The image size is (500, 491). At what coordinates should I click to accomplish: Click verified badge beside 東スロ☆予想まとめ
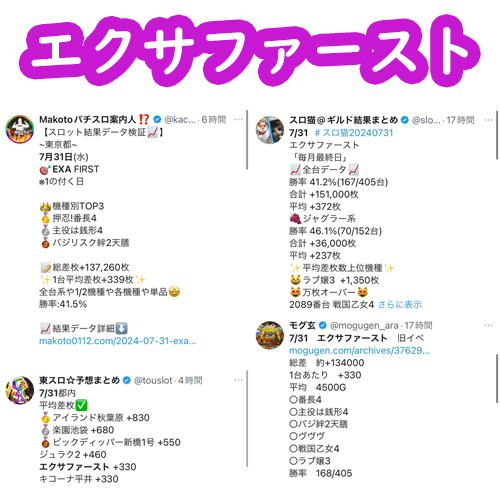(x=127, y=380)
